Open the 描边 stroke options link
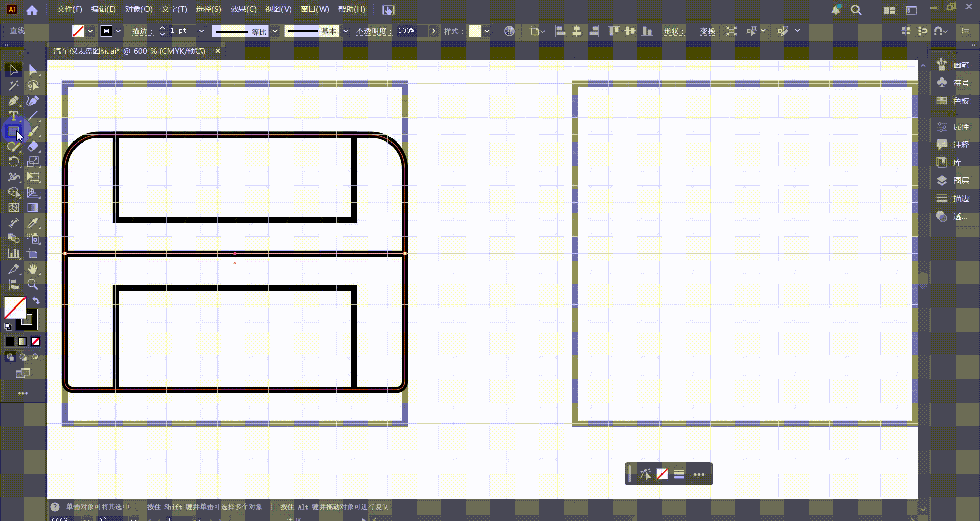The image size is (980, 521). (142, 31)
